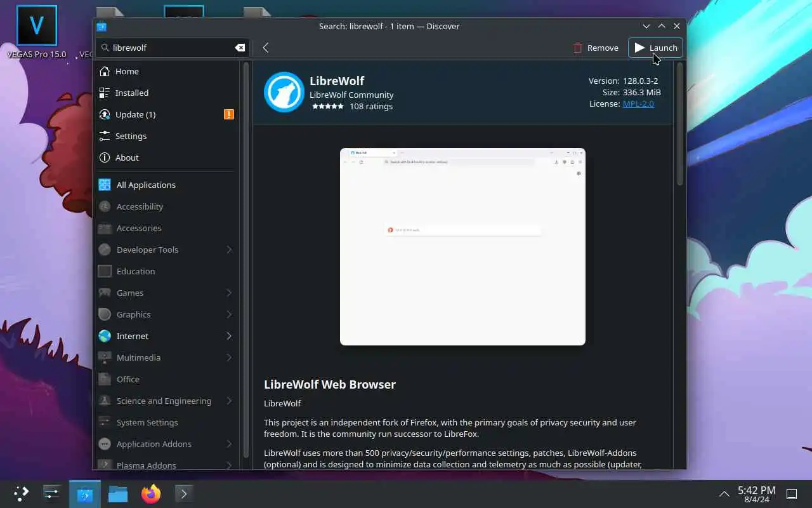812x508 pixels.
Task: Open the application launcher in taskbar
Action: point(22,493)
